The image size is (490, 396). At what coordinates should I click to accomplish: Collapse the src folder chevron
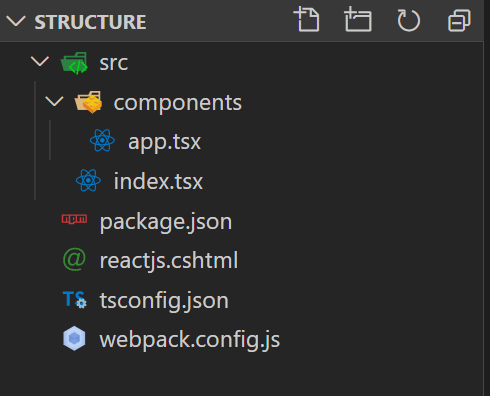click(40, 61)
